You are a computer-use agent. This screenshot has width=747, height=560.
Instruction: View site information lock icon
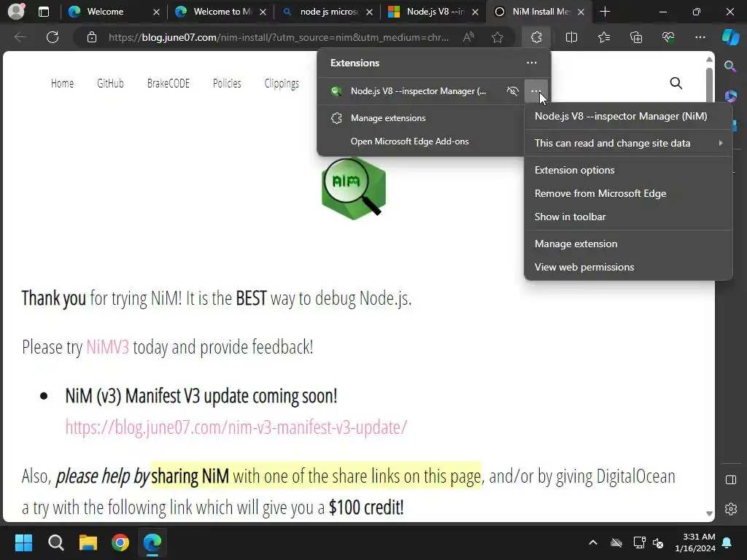coord(92,37)
